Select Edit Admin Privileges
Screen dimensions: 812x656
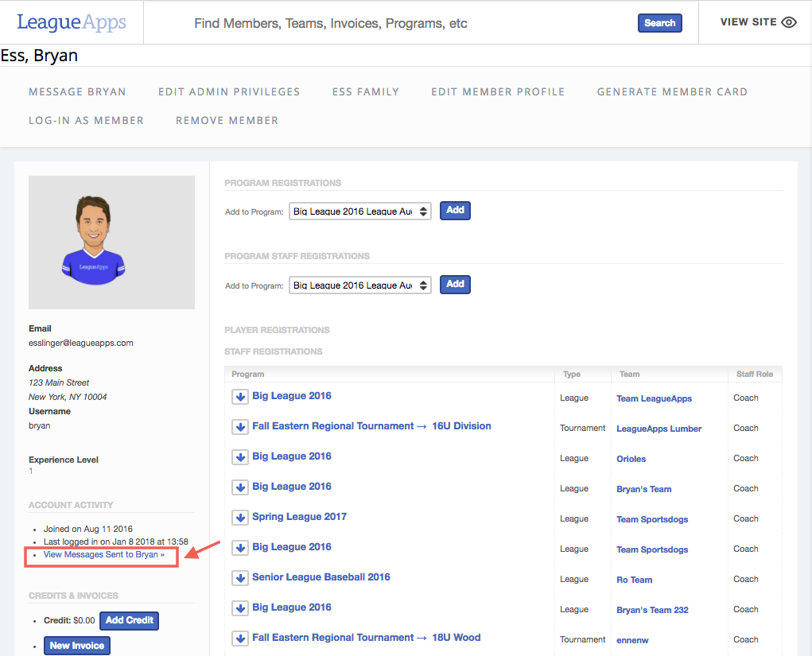[229, 91]
